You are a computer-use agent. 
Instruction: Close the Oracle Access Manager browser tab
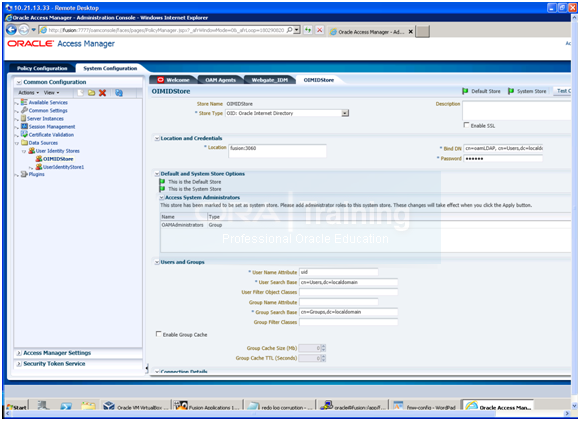[x=410, y=32]
